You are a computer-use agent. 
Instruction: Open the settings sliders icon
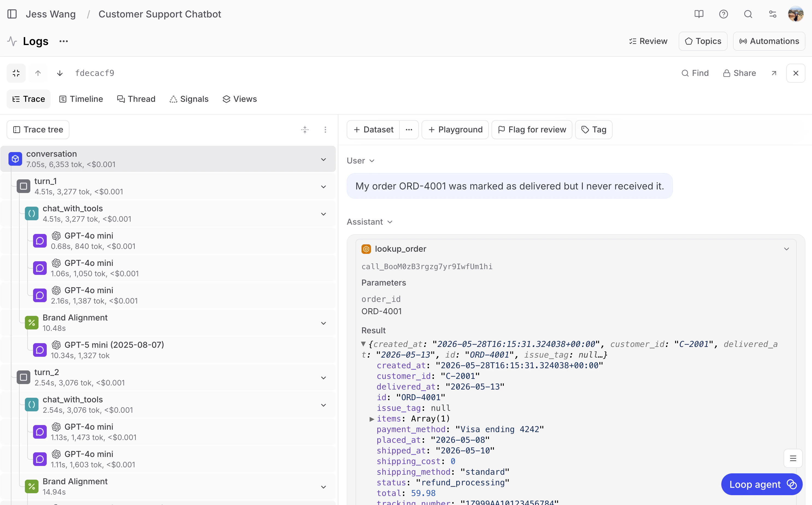click(x=773, y=14)
